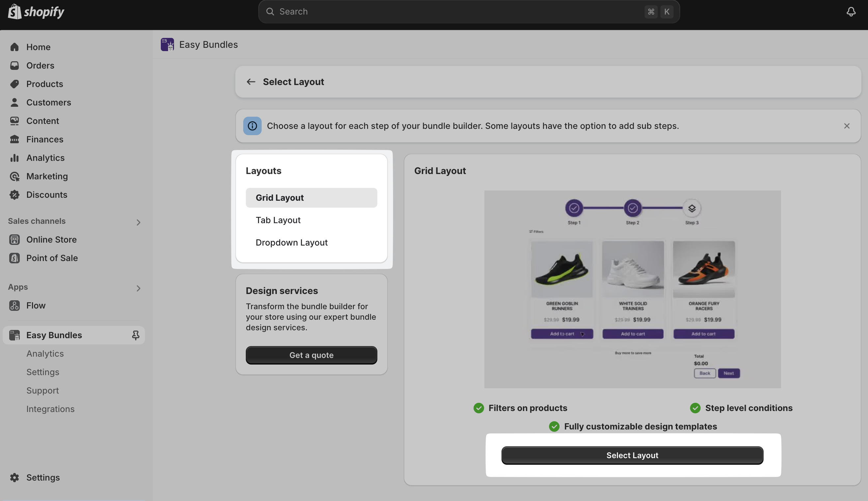Dismiss the layout info banner
This screenshot has width=868, height=501.
(x=847, y=126)
